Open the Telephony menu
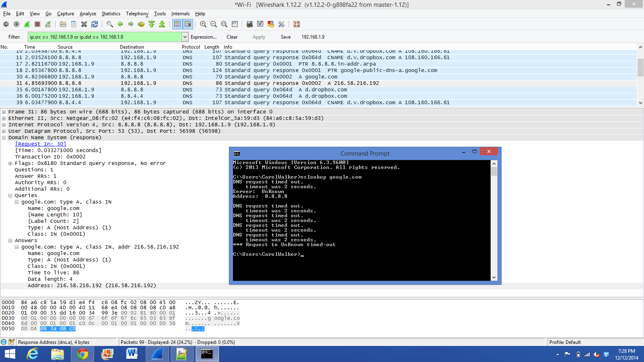 point(137,14)
